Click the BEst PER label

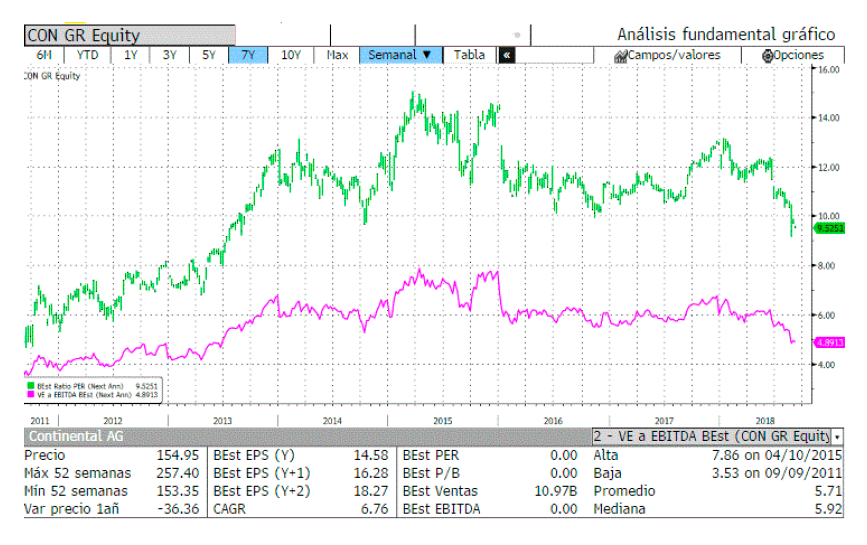pos(431,455)
